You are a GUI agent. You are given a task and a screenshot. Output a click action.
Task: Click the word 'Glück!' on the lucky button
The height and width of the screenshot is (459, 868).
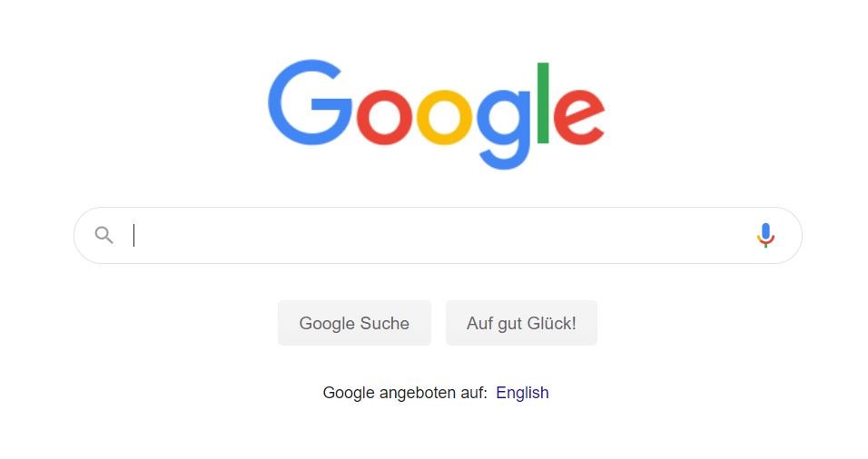pos(551,323)
